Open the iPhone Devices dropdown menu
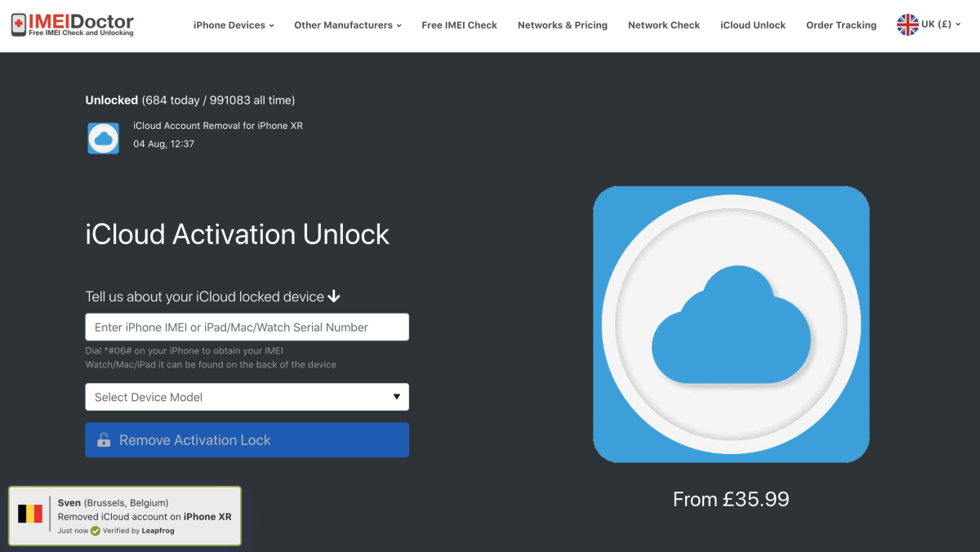 pyautogui.click(x=234, y=25)
